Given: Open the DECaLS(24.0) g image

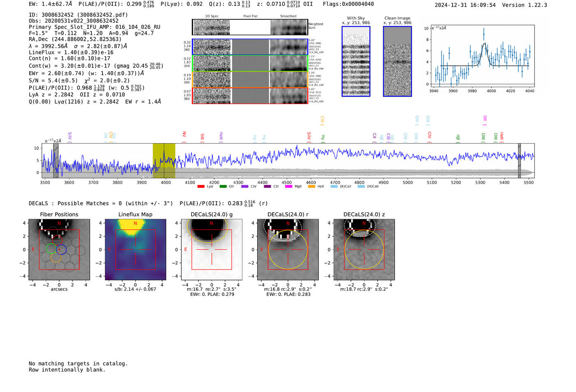Looking at the screenshot, I should [211, 250].
